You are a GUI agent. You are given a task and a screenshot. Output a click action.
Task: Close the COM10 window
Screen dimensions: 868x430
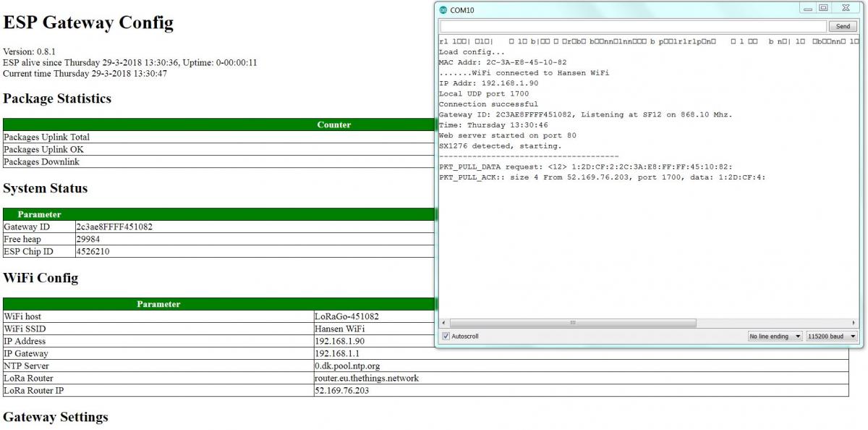[x=846, y=8]
